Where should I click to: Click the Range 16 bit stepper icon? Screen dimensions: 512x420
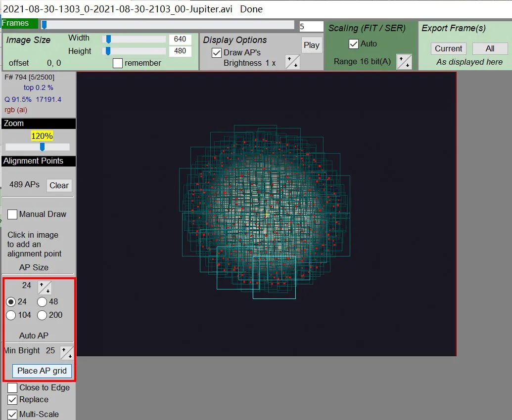pyautogui.click(x=404, y=62)
